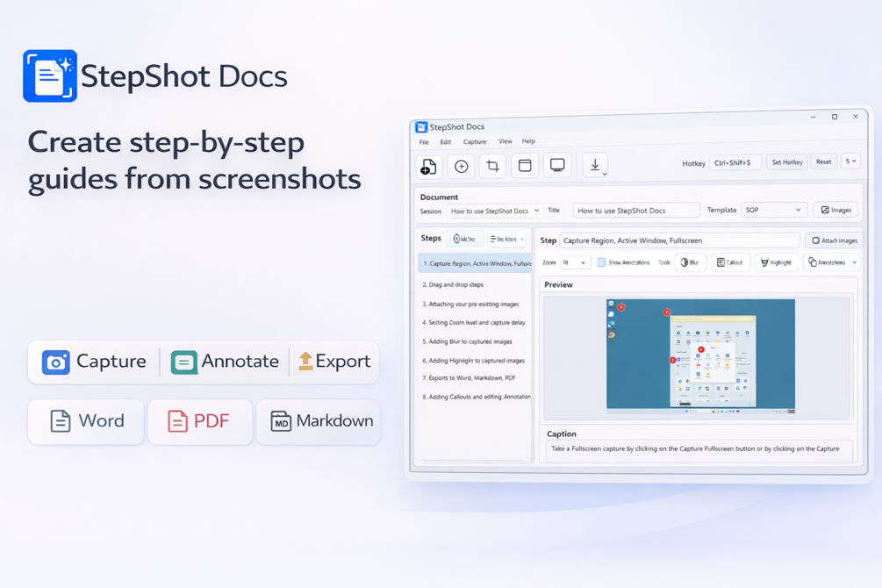Click the Word document icon
The width and height of the screenshot is (882, 588).
61,421
